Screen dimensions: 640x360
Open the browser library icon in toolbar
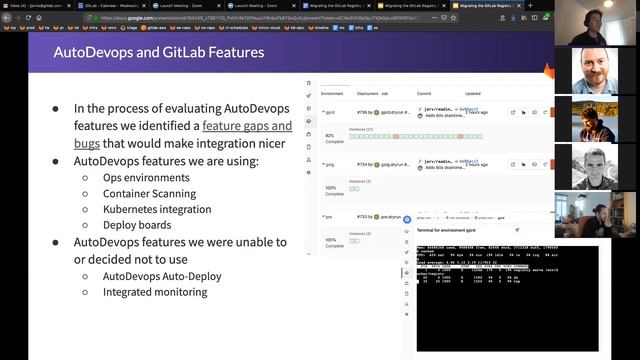point(524,18)
